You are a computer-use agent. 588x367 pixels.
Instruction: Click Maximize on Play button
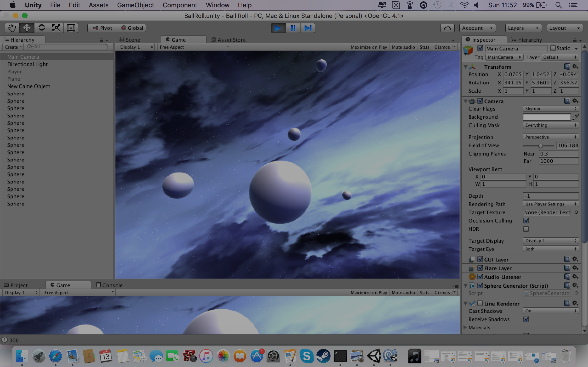coord(369,47)
